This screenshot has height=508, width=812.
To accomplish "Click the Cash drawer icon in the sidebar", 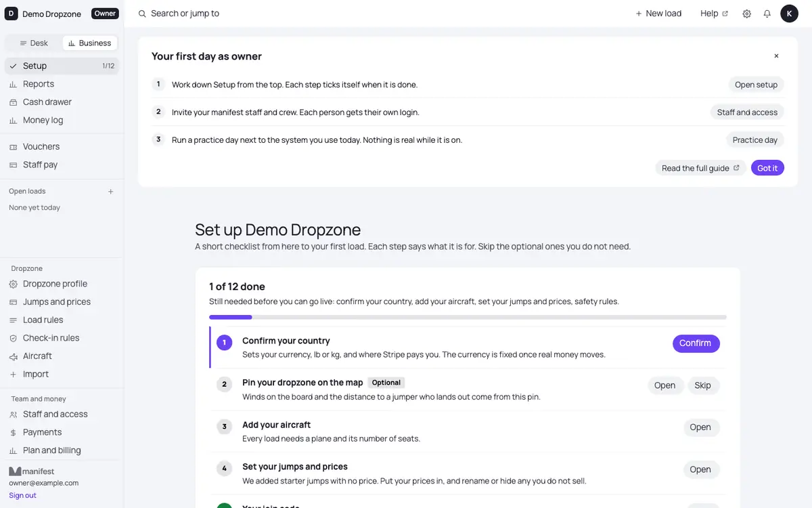I will [x=14, y=102].
